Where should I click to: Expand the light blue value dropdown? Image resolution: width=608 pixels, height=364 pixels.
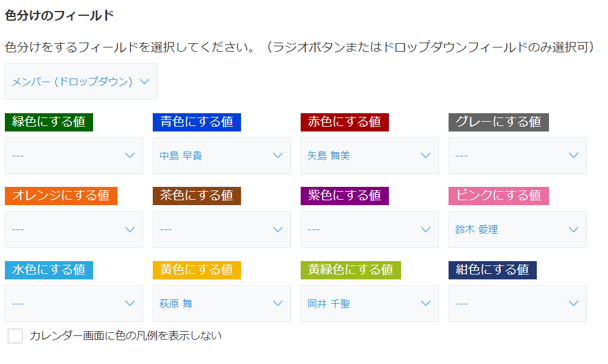tap(74, 304)
